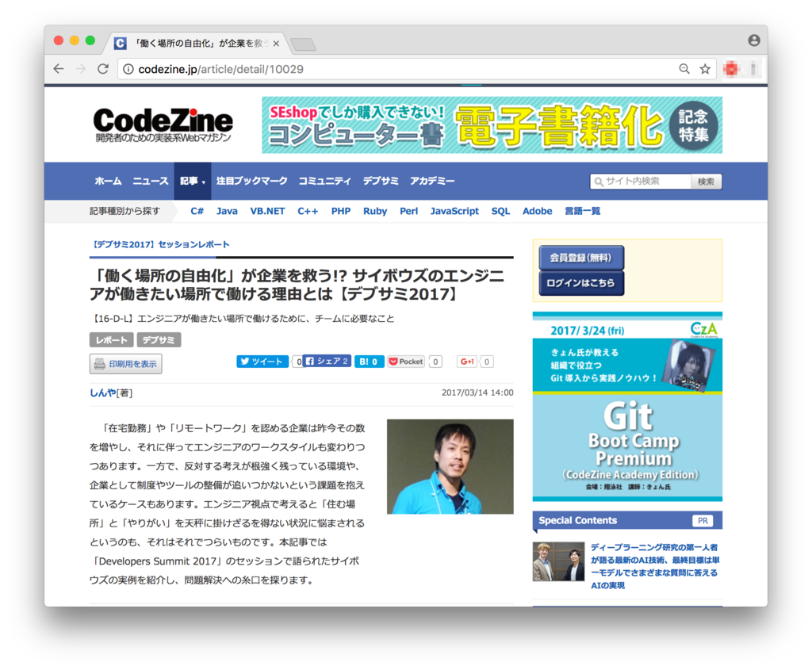
Task: Open ニュース in the navigation bar
Action: 151,181
